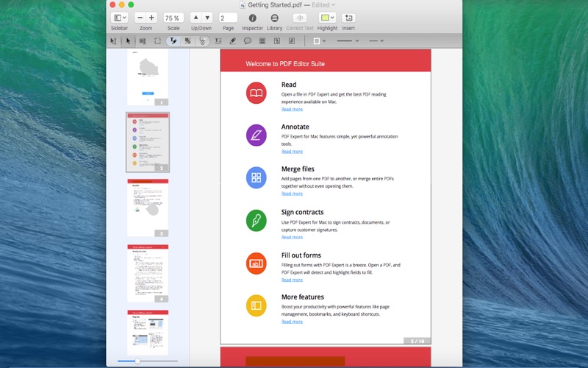Select the pencil drawing tool
The width and height of the screenshot is (588, 368).
click(x=232, y=41)
